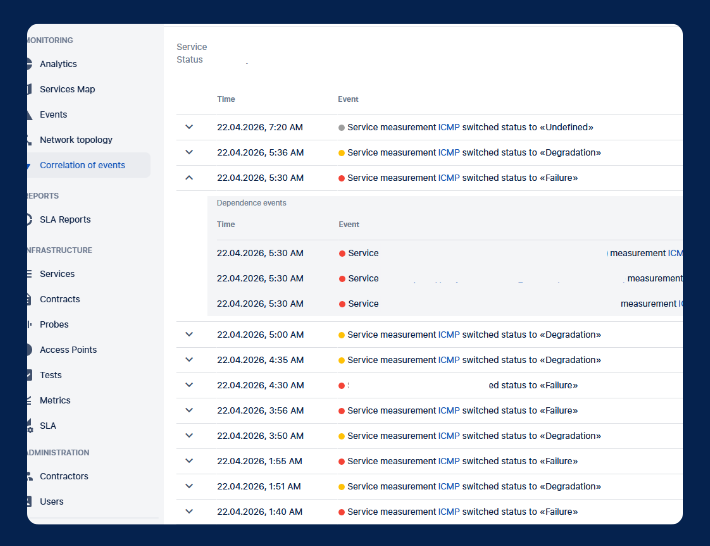Click the Service Status label

pos(192,53)
